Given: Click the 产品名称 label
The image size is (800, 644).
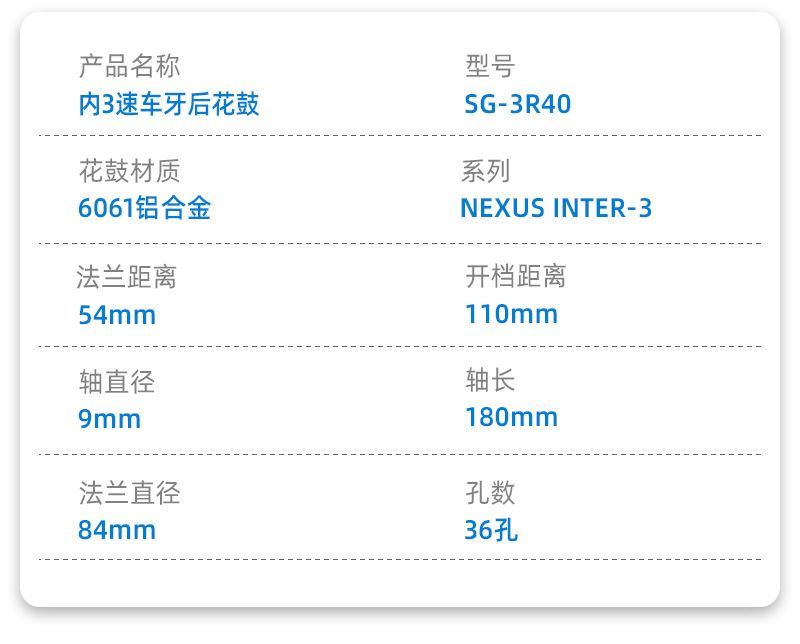Looking at the screenshot, I should (129, 68).
